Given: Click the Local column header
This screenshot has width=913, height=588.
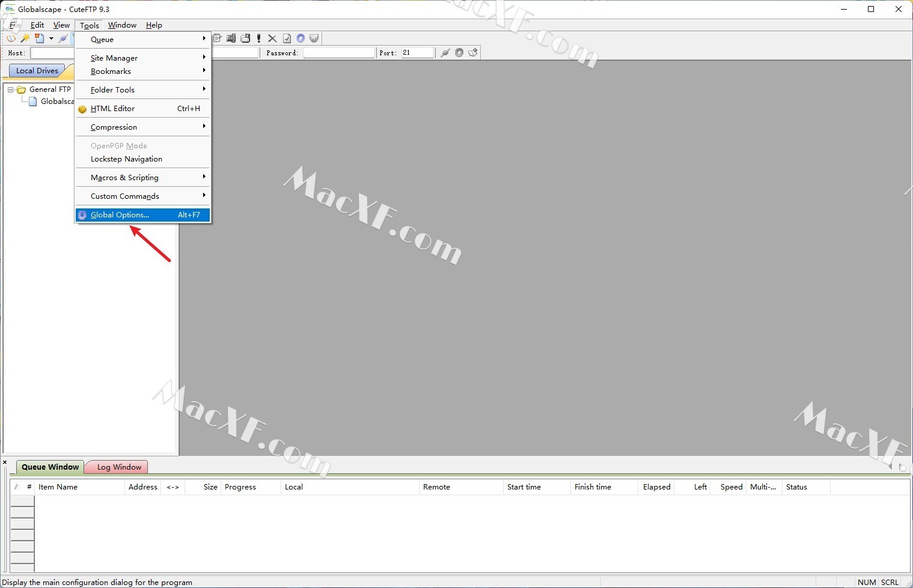Looking at the screenshot, I should [350, 487].
